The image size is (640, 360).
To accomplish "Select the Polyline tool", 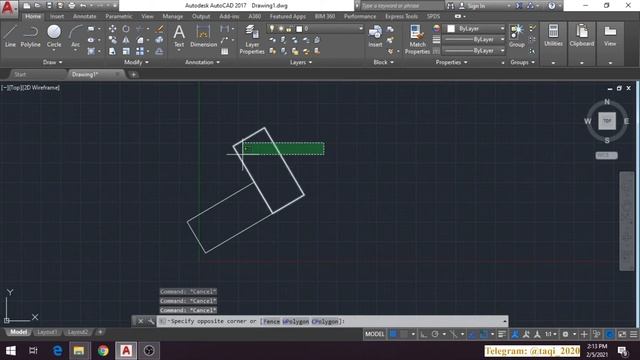I will 30,36.
